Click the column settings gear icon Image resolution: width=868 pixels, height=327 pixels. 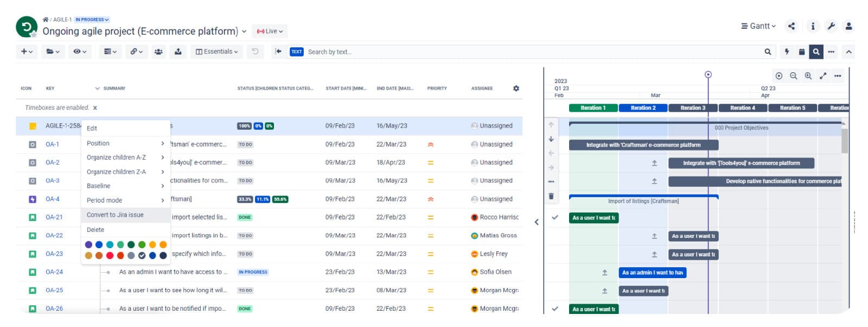[x=516, y=88]
